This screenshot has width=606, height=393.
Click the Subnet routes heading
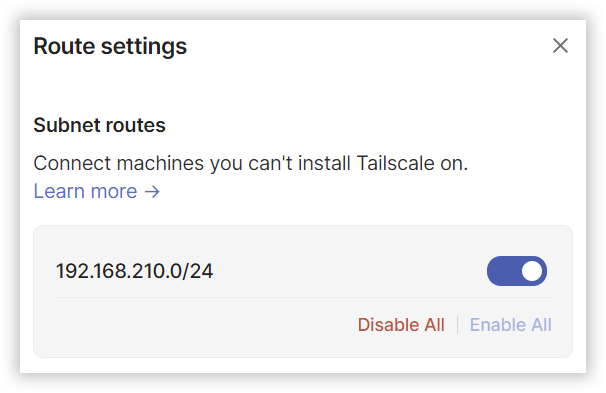tap(99, 125)
